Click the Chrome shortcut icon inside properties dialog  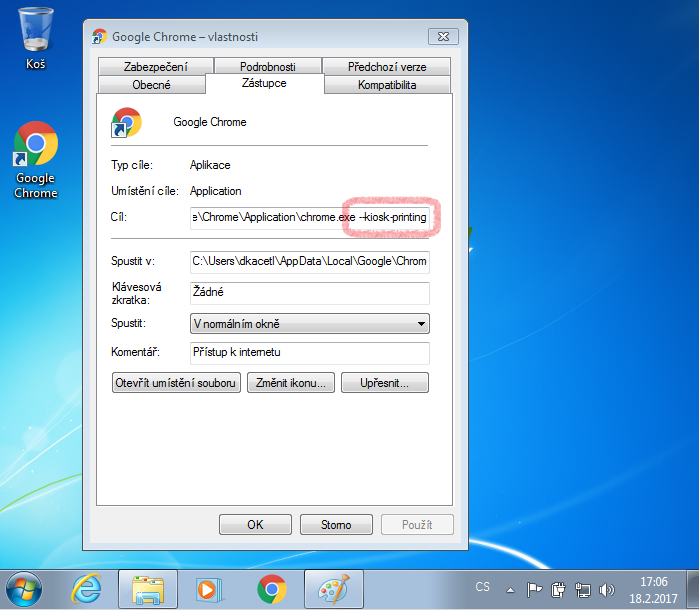[x=126, y=122]
